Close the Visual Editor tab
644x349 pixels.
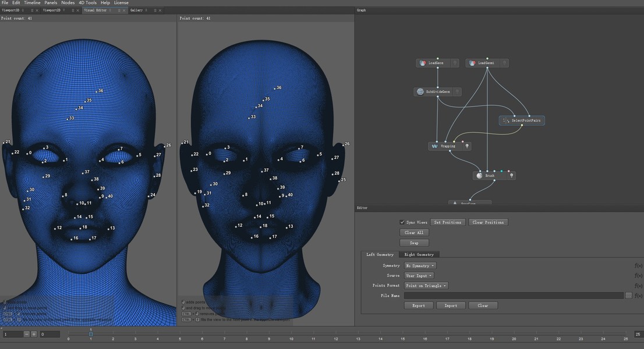(124, 10)
